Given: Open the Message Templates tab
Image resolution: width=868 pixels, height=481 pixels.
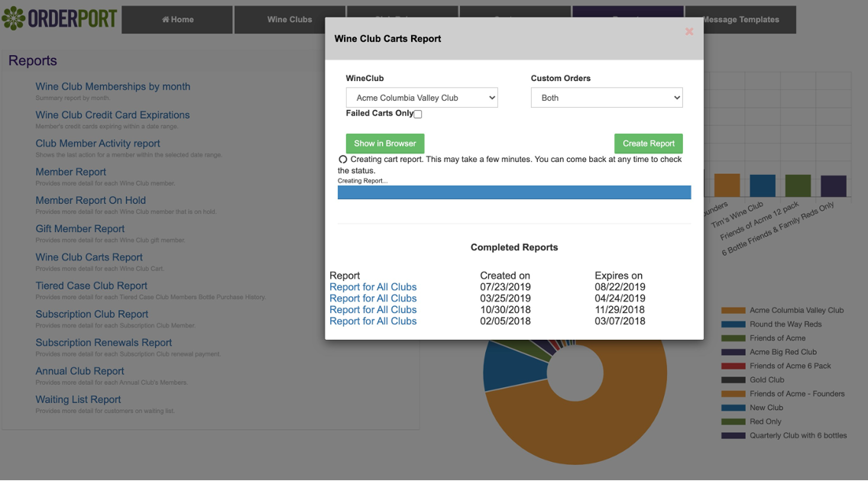Looking at the screenshot, I should click(740, 19).
